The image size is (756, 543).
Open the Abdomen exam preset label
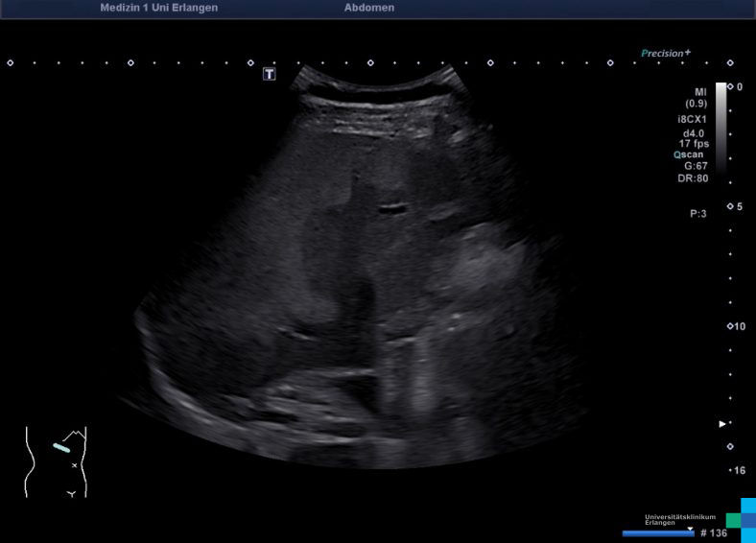coord(368,8)
